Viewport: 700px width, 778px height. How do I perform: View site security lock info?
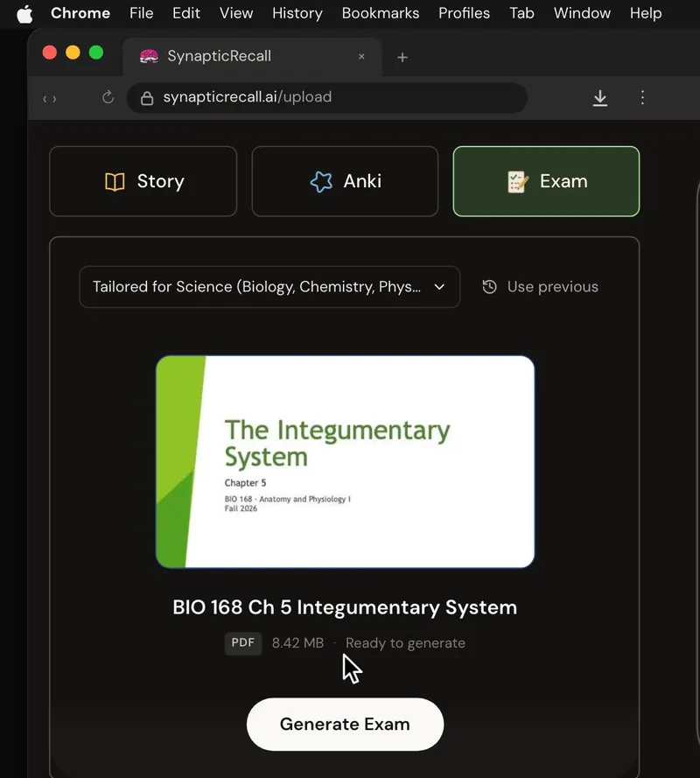pos(147,98)
